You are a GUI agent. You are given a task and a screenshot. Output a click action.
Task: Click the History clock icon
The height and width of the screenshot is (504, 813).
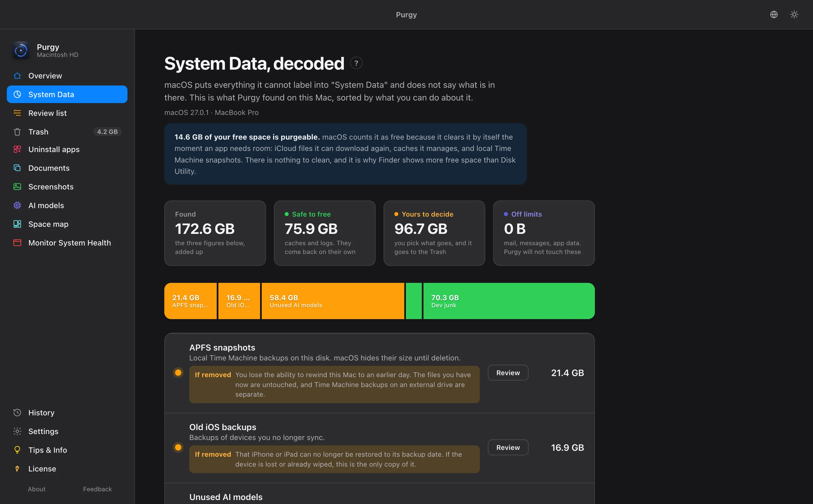tap(17, 413)
